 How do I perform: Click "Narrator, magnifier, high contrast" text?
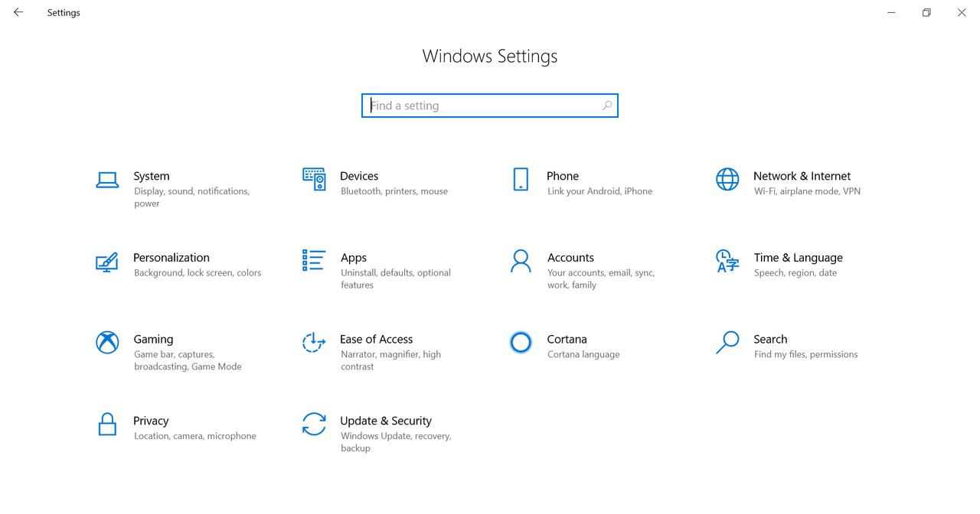click(x=390, y=360)
